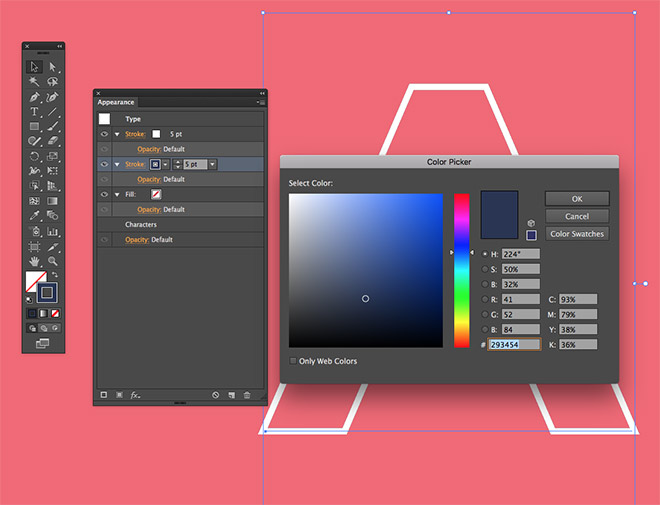Click Cancel in Color Picker
The height and width of the screenshot is (505, 660).
click(577, 216)
